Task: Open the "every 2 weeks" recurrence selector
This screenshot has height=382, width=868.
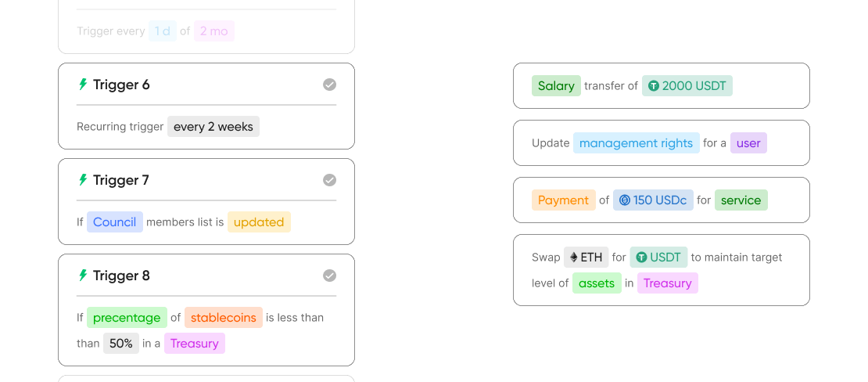Action: coord(213,127)
